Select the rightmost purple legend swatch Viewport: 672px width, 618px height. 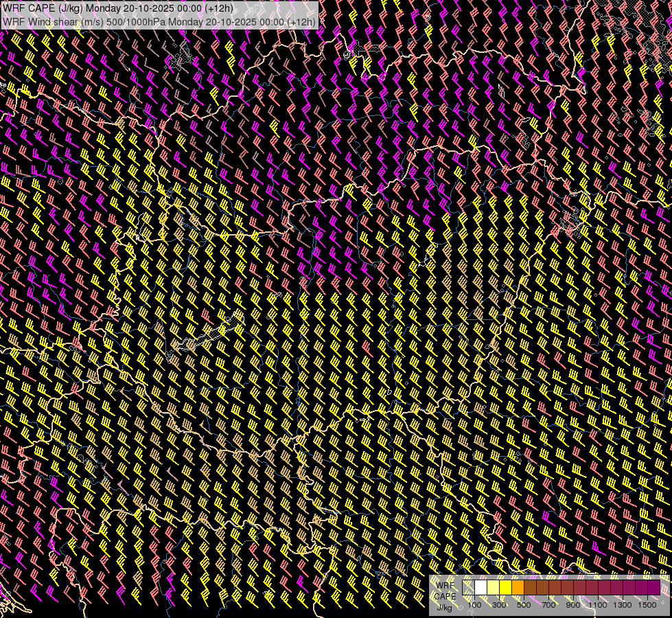pos(653,588)
